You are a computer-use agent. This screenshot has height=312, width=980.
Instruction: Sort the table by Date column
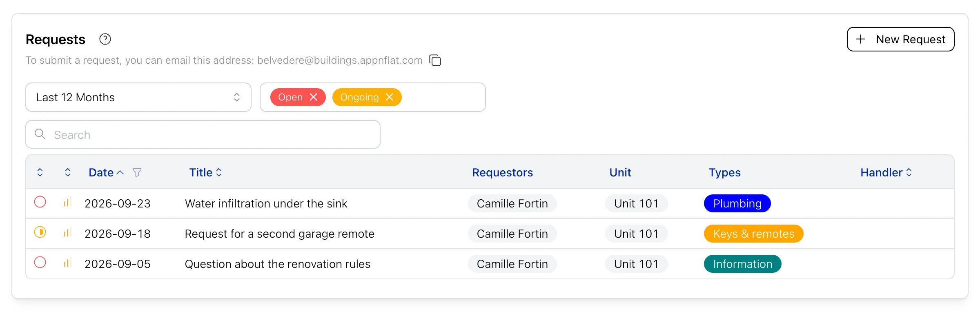pos(106,172)
